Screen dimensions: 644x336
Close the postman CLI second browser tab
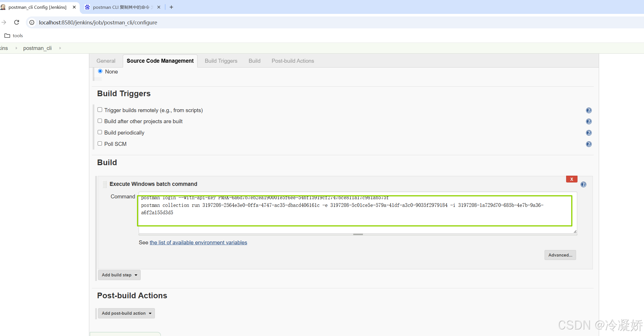point(159,7)
